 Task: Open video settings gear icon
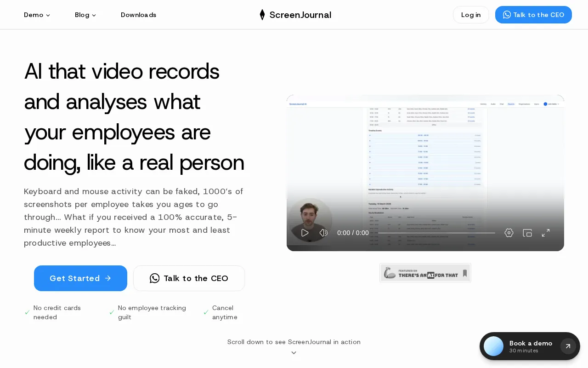pyautogui.click(x=509, y=233)
